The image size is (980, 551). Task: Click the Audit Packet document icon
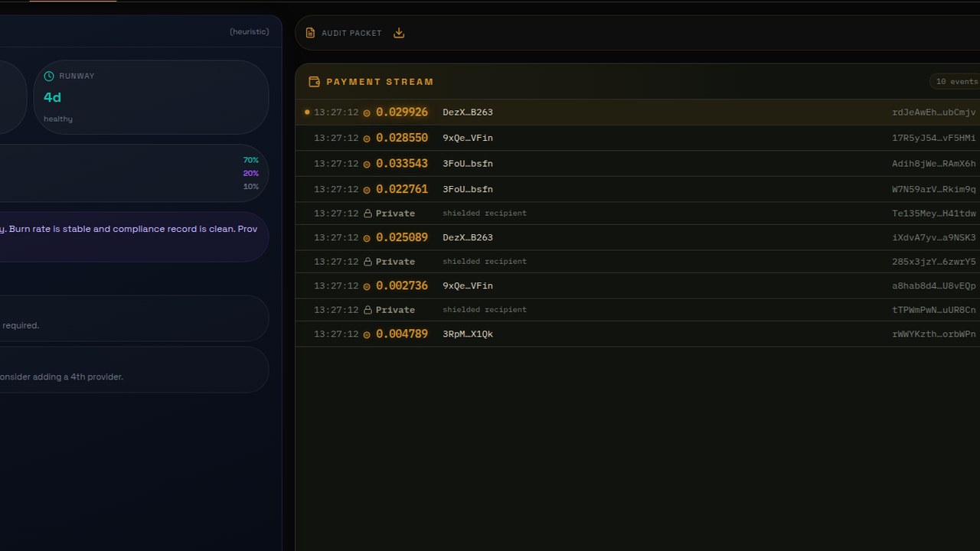310,33
